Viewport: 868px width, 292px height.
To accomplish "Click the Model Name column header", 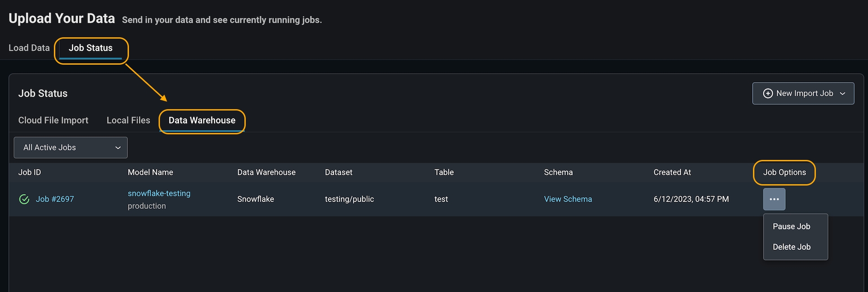I will [x=151, y=172].
